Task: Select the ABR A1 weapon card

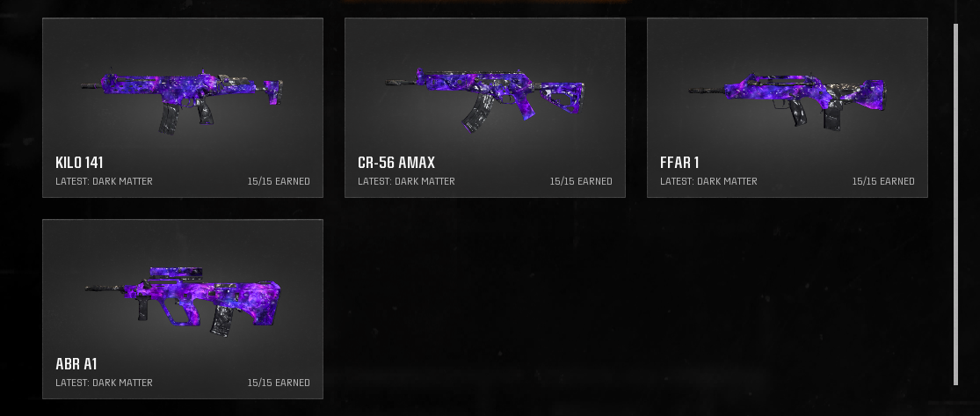Action: (183, 309)
